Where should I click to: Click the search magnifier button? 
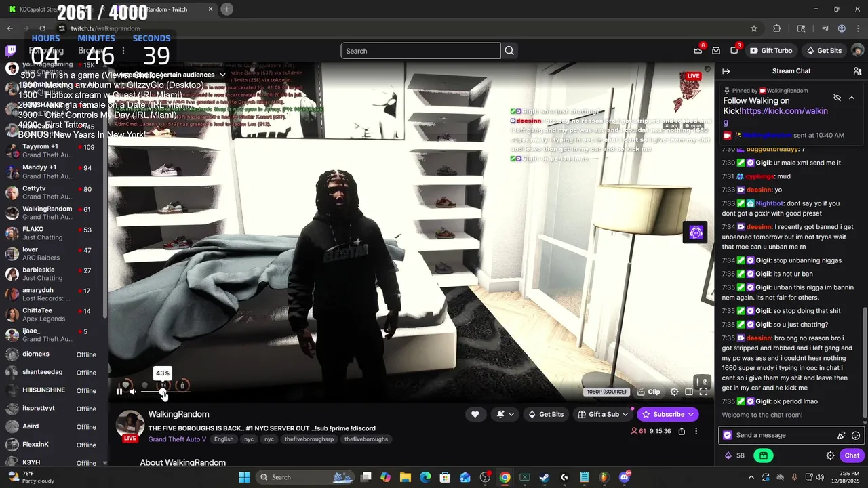(509, 51)
